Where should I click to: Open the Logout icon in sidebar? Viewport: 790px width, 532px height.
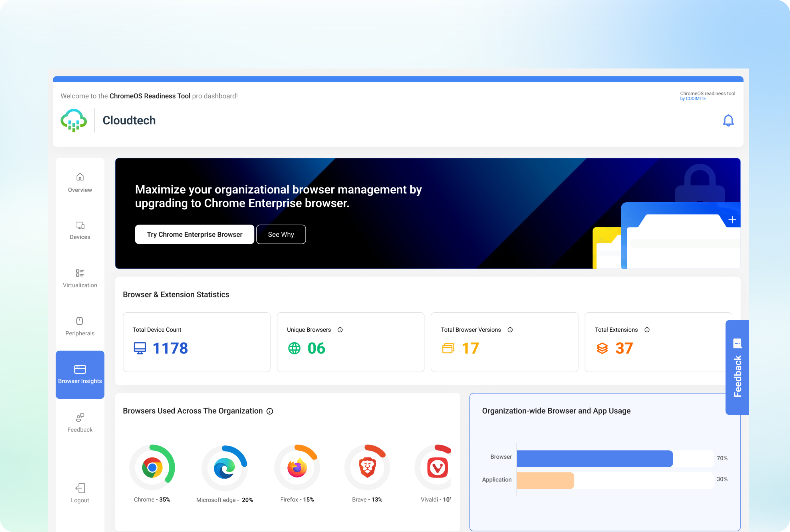coord(80,488)
